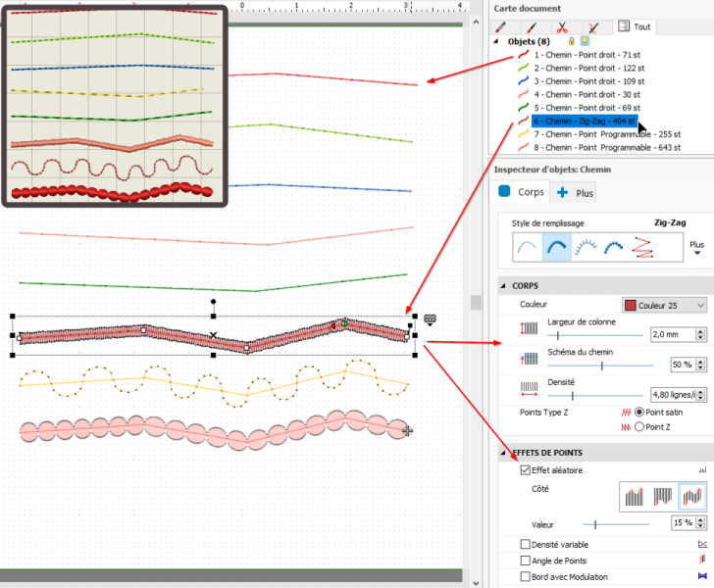
Task: Choose the spiked programmable stitch fill style
Action: click(x=586, y=247)
